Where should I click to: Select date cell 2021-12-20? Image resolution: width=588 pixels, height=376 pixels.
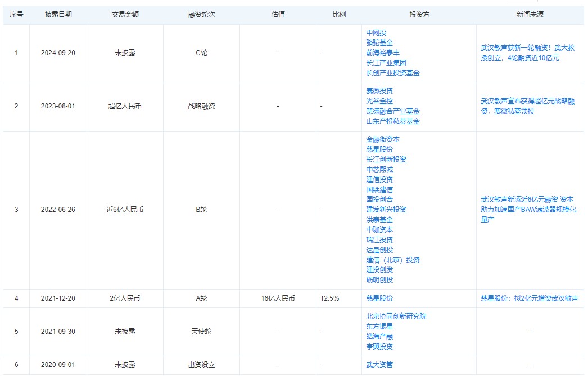point(58,298)
